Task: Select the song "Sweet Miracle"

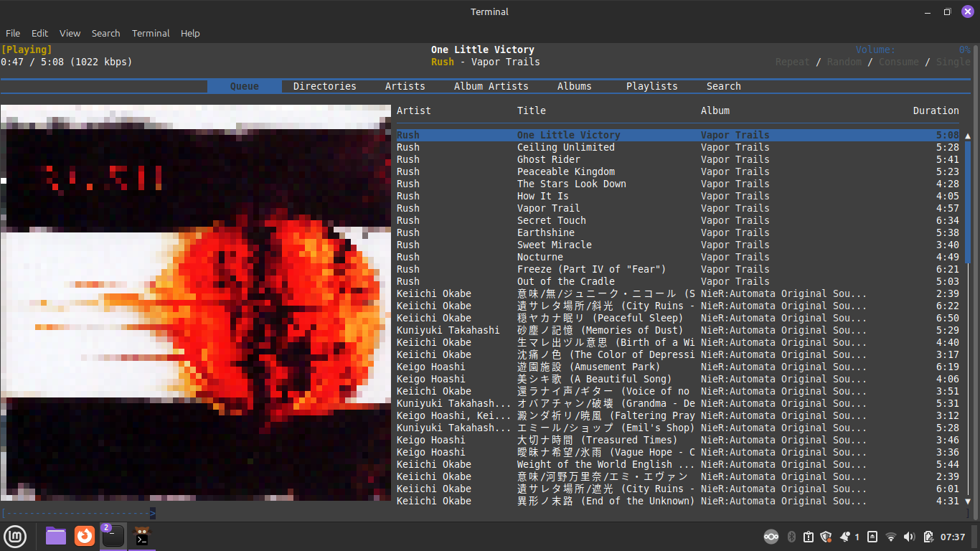Action: [678, 245]
